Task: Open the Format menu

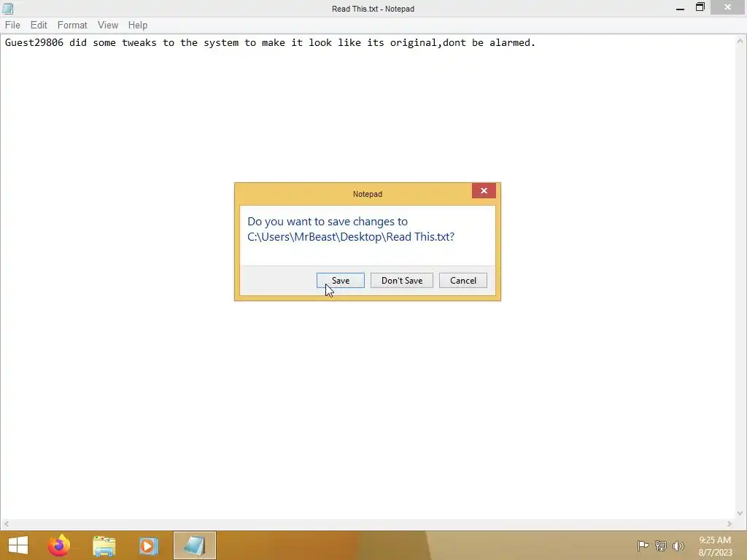Action: [x=72, y=26]
